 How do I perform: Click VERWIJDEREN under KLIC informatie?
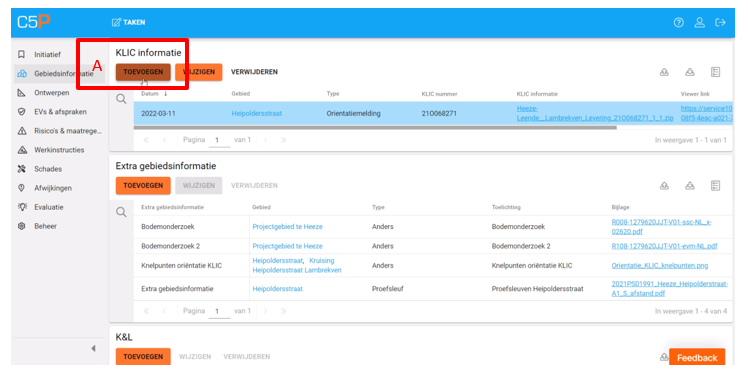pos(254,72)
